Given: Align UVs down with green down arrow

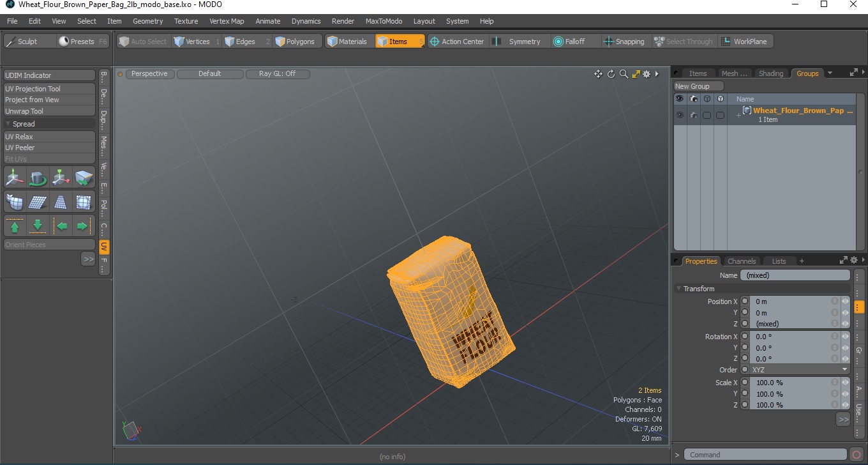Looking at the screenshot, I should click(38, 226).
